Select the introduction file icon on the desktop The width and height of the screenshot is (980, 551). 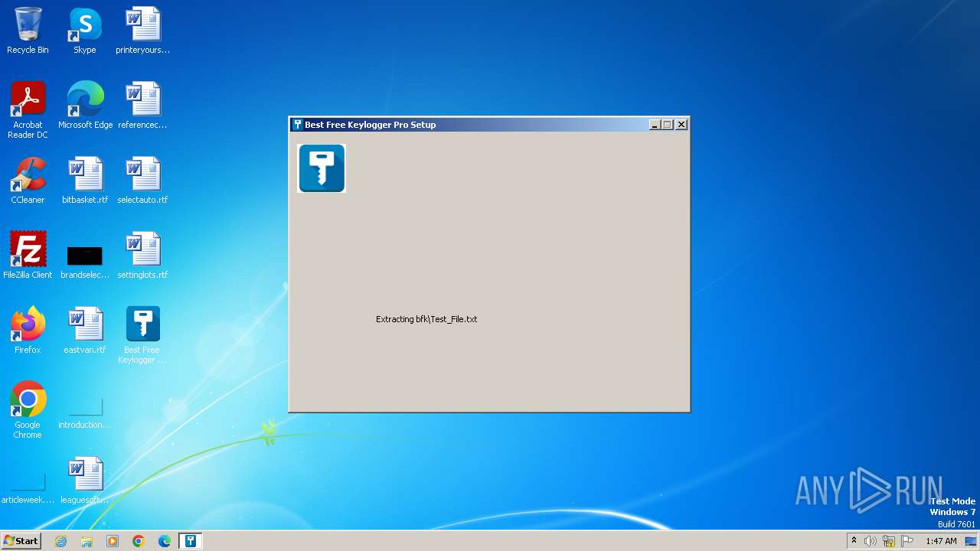click(85, 413)
